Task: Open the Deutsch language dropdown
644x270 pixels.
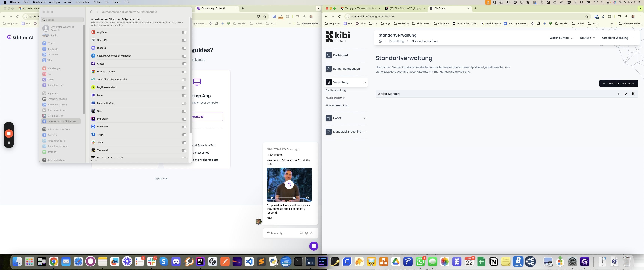Action: pos(587,38)
